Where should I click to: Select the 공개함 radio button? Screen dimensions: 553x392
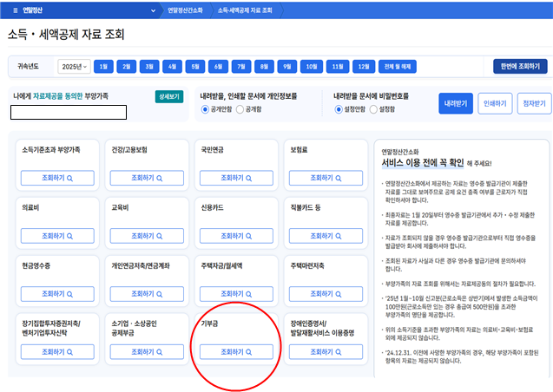coord(244,109)
